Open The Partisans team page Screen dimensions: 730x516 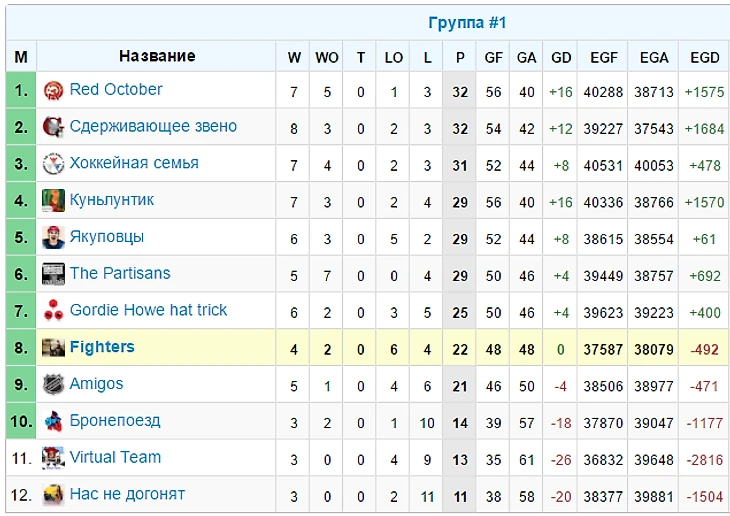point(120,273)
